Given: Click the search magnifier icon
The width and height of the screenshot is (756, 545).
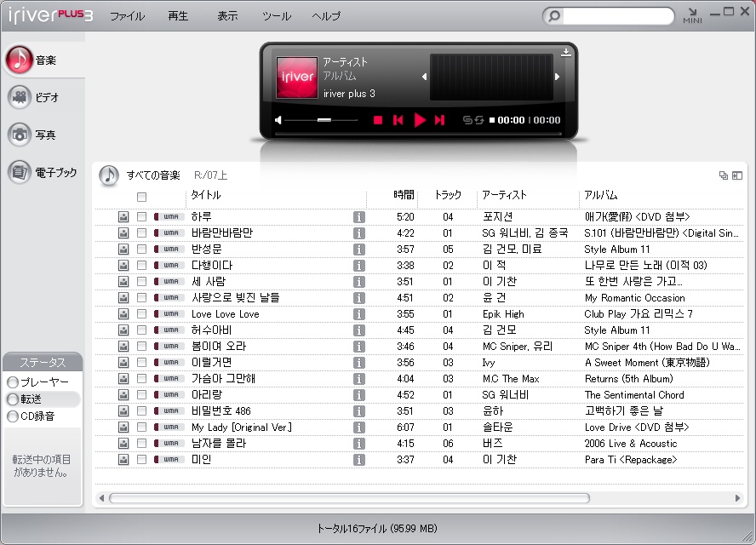Looking at the screenshot, I should [x=554, y=16].
